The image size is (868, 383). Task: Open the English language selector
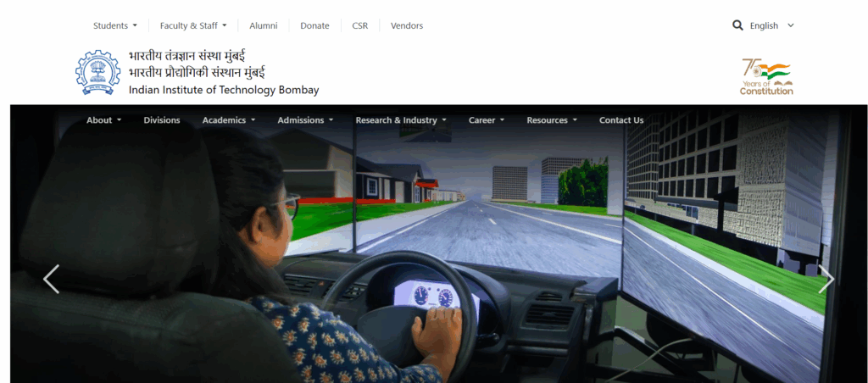[771, 25]
